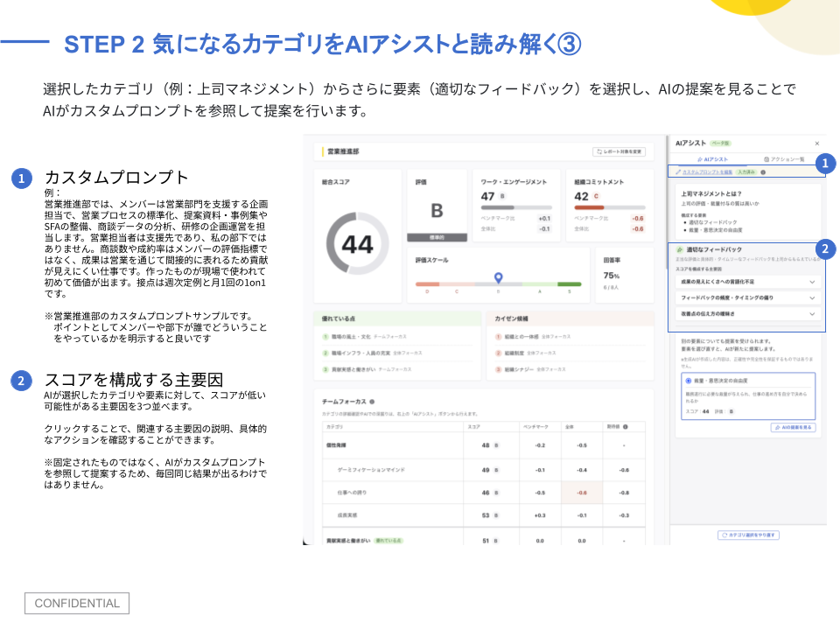Click the AIの提案を見る button
Screen dimensions: 840x630
click(793, 428)
